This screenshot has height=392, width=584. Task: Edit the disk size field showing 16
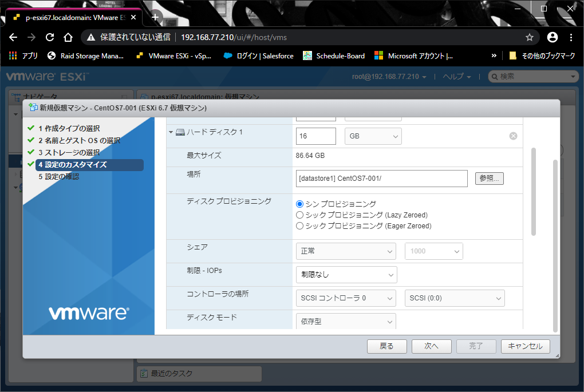tap(316, 136)
